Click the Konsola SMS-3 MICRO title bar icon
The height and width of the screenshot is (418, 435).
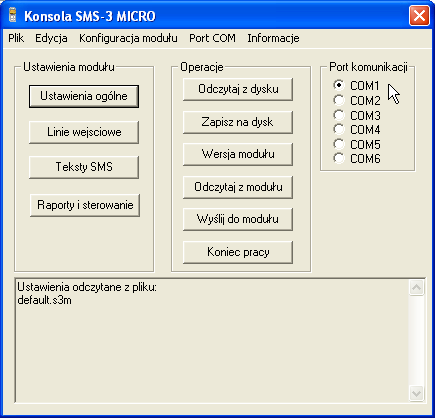coord(13,16)
